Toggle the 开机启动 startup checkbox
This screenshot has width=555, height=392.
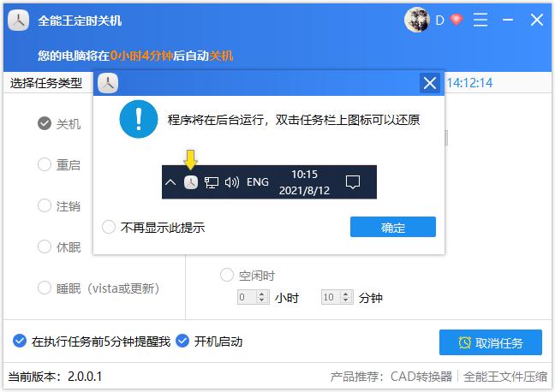click(209, 342)
